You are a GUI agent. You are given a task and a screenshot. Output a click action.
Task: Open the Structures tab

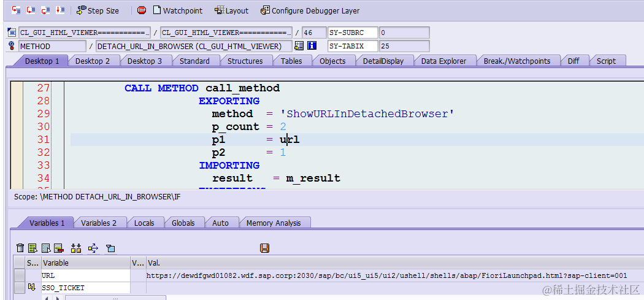245,61
